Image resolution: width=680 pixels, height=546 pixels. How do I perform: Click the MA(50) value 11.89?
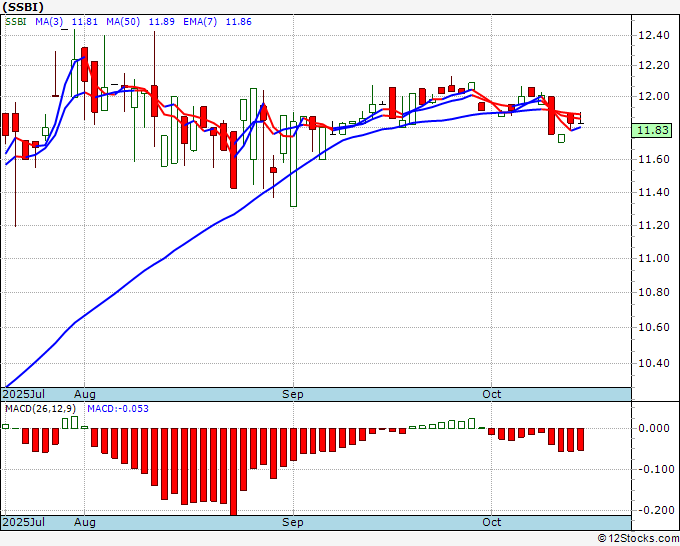pyautogui.click(x=162, y=22)
